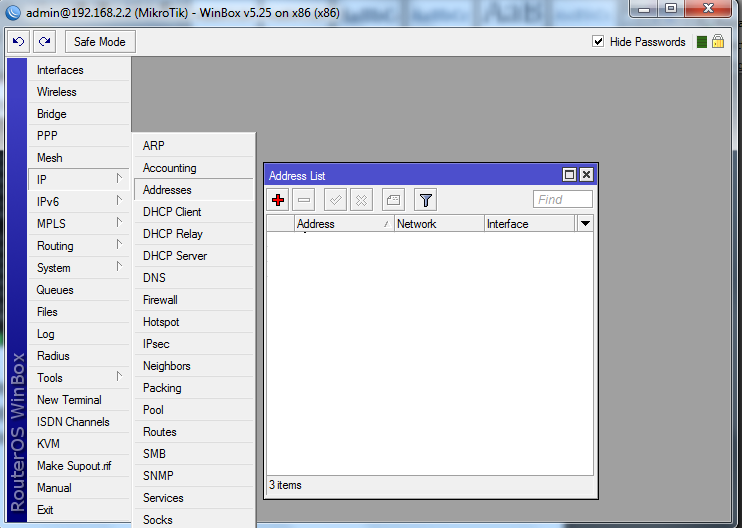Click the padlock icon at top right
Image resolution: width=742 pixels, height=528 pixels.
(x=718, y=41)
